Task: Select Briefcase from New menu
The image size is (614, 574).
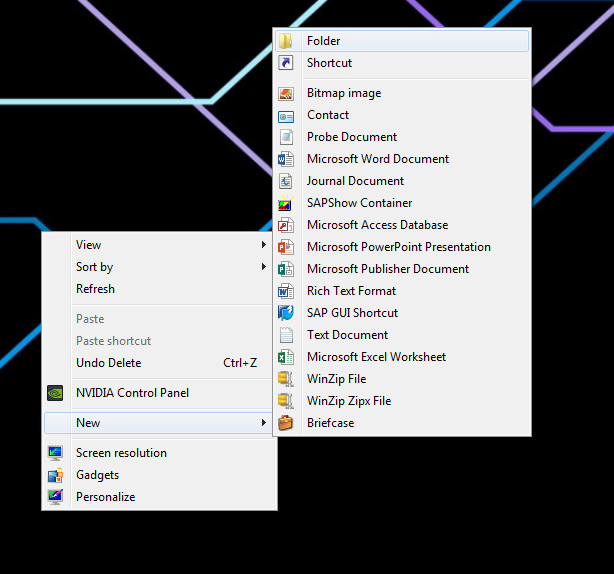Action: click(x=402, y=422)
